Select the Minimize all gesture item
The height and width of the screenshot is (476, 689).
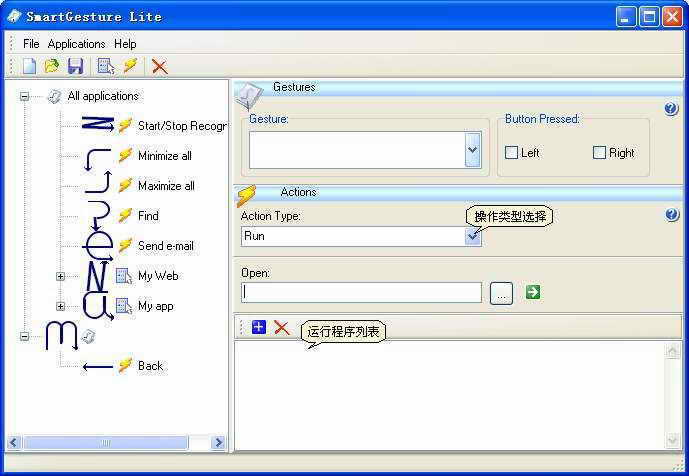(164, 156)
